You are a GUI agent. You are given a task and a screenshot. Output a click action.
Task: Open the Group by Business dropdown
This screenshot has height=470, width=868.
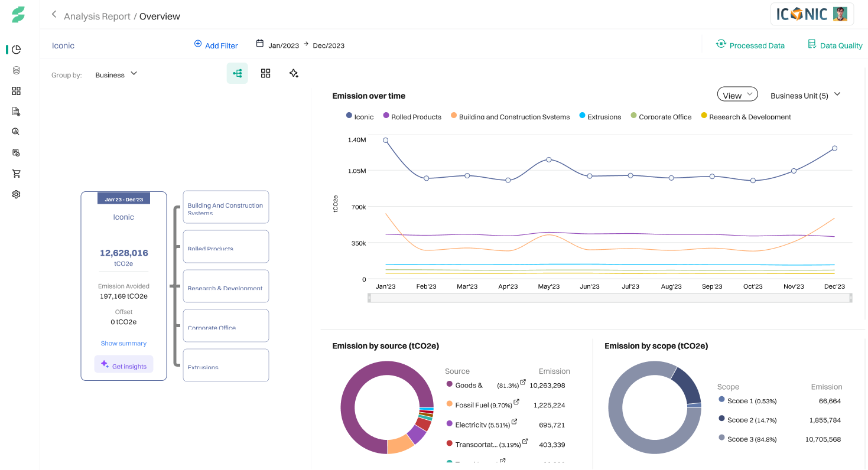116,74
